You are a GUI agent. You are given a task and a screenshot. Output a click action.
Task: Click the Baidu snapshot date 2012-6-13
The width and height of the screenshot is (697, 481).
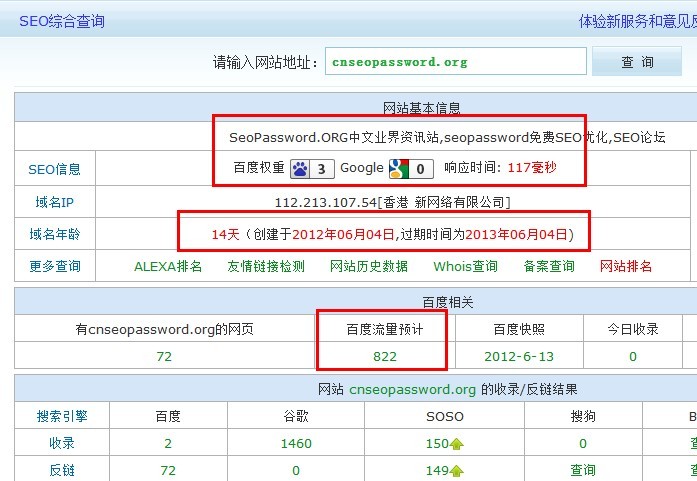coord(519,357)
